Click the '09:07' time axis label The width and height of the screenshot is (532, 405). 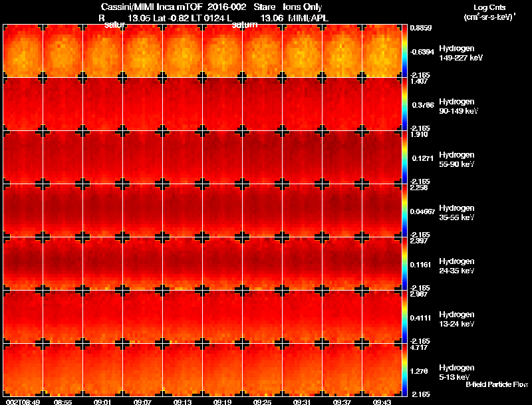point(142,402)
